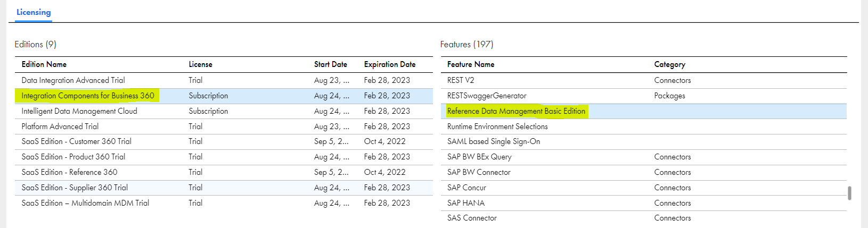The height and width of the screenshot is (228, 868).
Task: Select Platform Advanced Trial edition
Action: (x=224, y=126)
